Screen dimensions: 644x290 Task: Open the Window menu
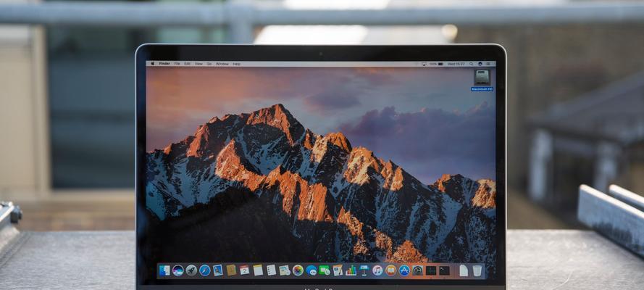[222, 64]
